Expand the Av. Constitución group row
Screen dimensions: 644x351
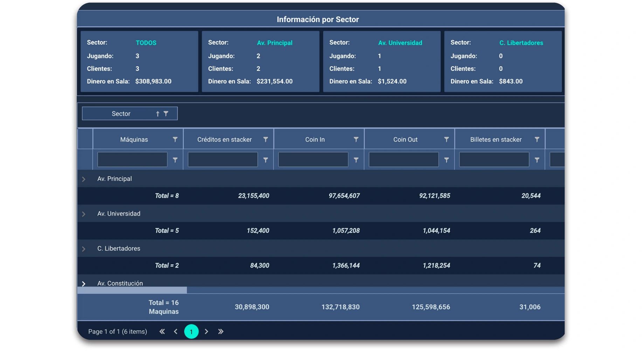84,284
